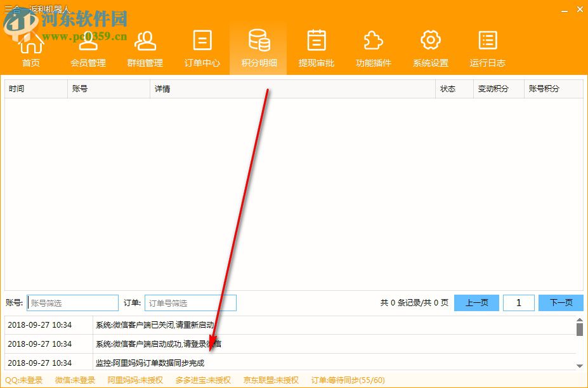Click the 订单号筛选 order number filter field
The height and width of the screenshot is (388, 588).
190,302
